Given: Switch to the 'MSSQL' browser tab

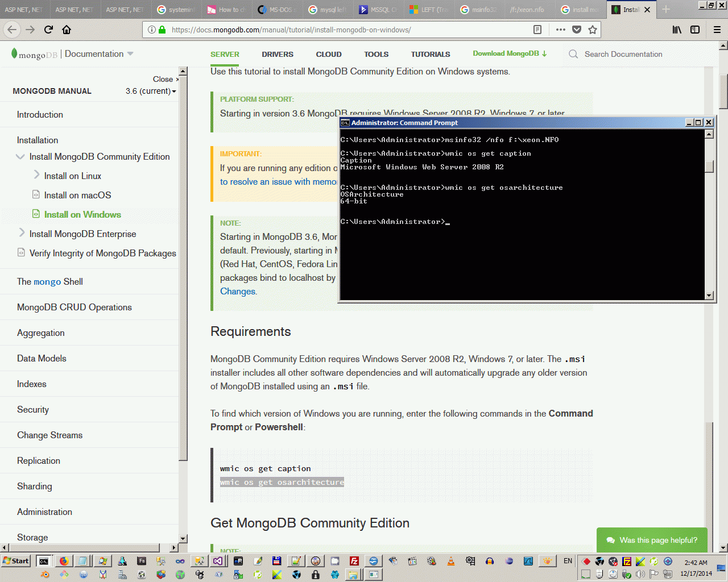Looking at the screenshot, I should pyautogui.click(x=378, y=10).
